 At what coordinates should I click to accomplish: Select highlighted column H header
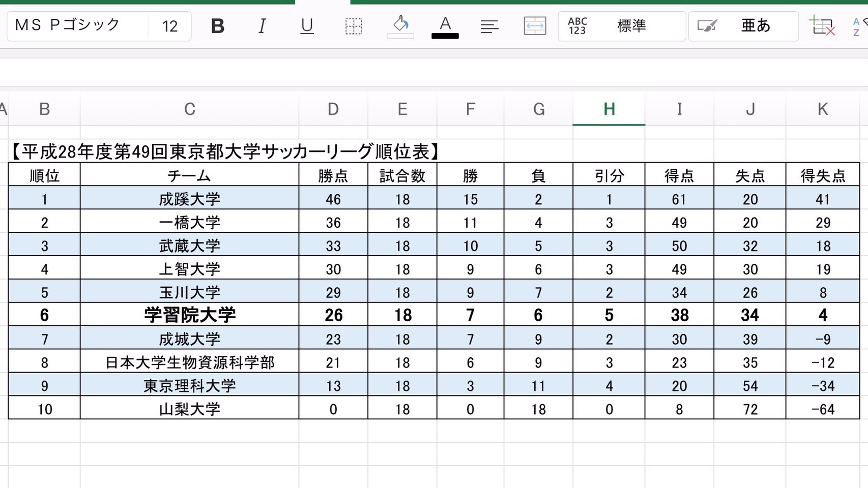pos(609,109)
